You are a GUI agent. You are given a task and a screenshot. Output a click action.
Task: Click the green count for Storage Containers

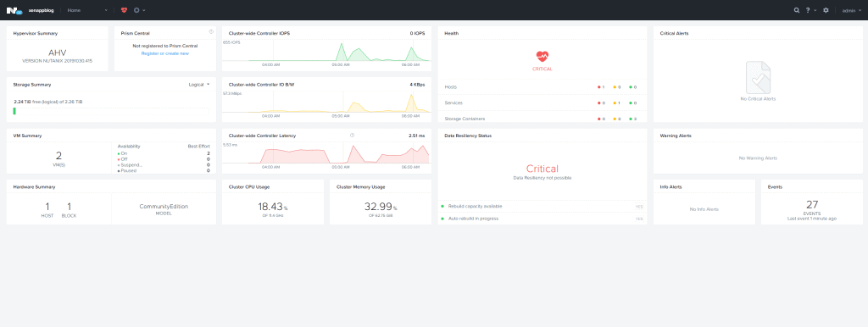(x=633, y=119)
